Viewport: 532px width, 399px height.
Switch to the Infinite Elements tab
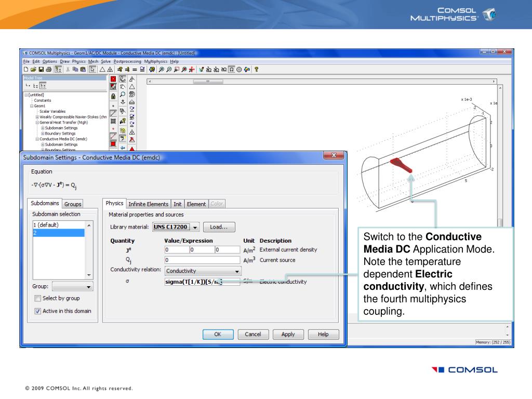point(148,204)
